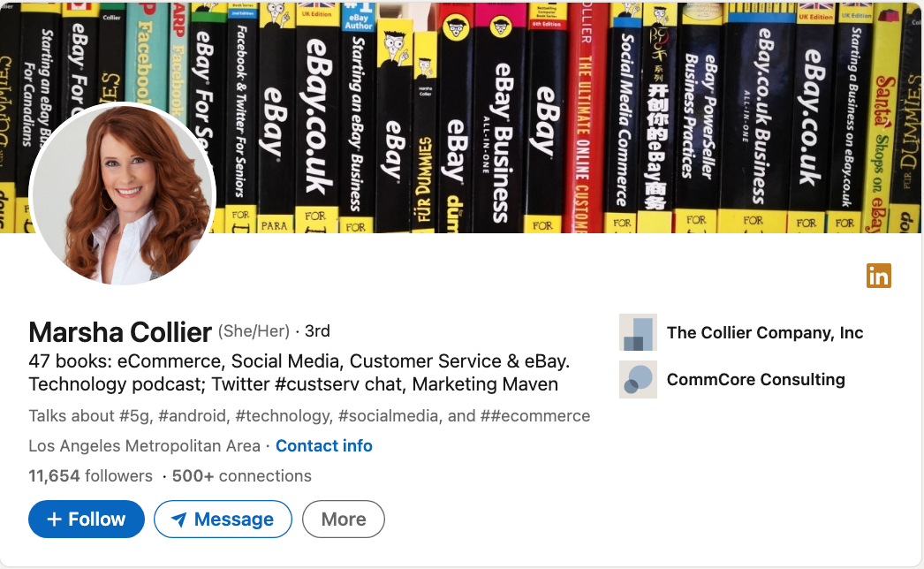The width and height of the screenshot is (924, 569).
Task: Click the LinkedIn premium badge icon
Action: pos(879,276)
